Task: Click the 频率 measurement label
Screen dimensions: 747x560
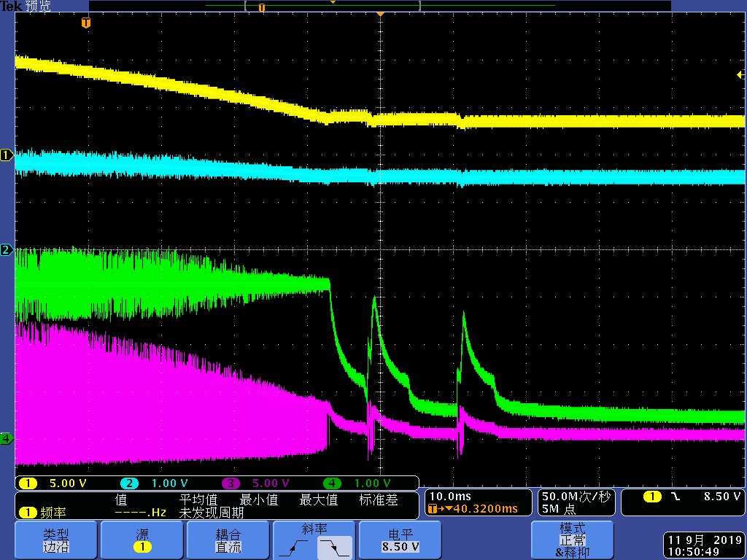Action: [53, 513]
